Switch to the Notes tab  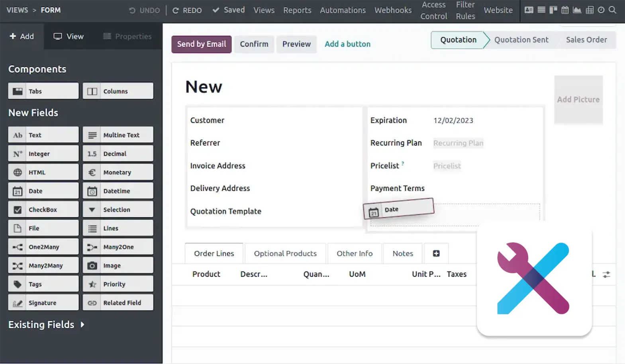pos(403,253)
